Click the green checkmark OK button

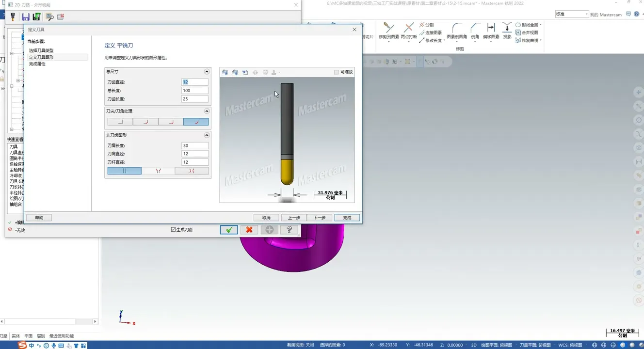pyautogui.click(x=229, y=230)
